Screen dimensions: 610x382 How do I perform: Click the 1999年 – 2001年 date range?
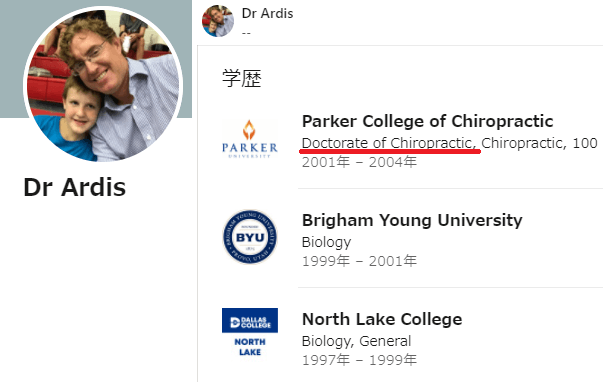359,261
